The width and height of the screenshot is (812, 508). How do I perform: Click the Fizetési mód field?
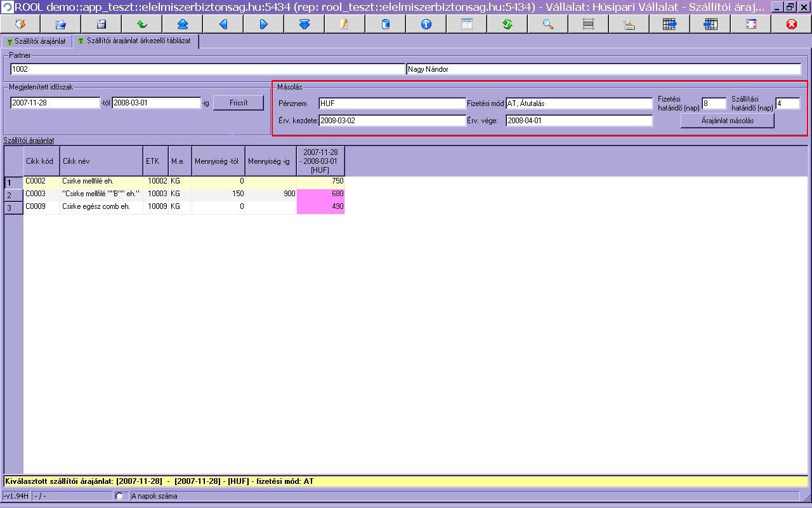(x=579, y=104)
